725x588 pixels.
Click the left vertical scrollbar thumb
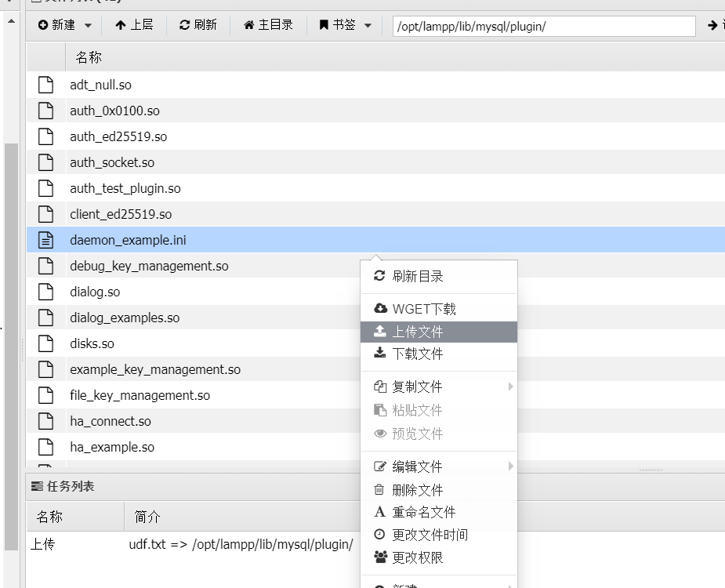(11, 347)
